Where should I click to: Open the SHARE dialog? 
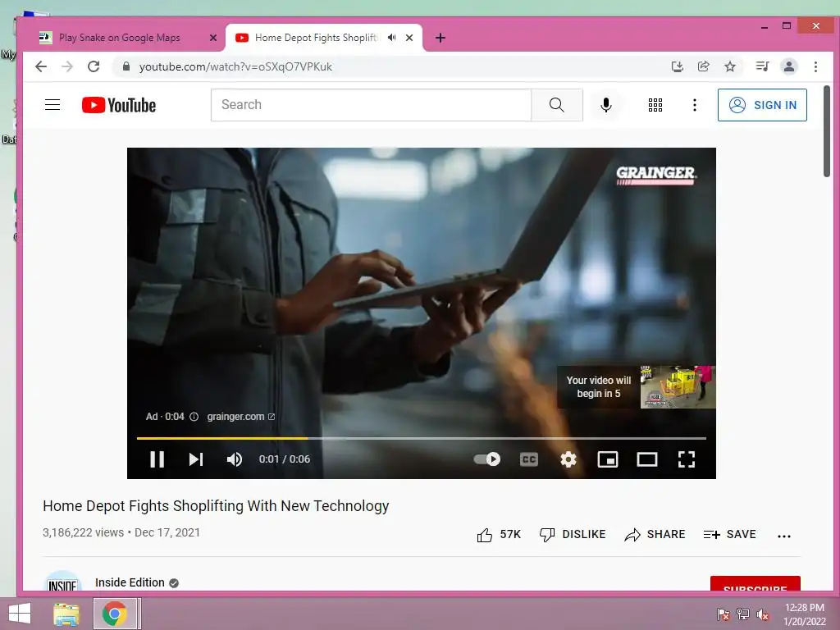tap(655, 534)
